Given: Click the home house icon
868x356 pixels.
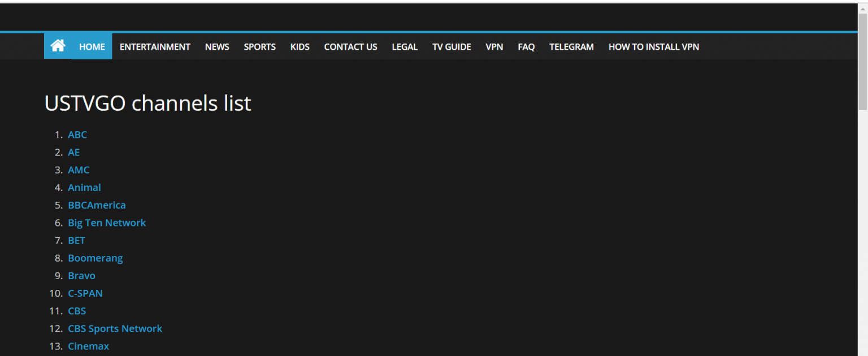Looking at the screenshot, I should (58, 46).
